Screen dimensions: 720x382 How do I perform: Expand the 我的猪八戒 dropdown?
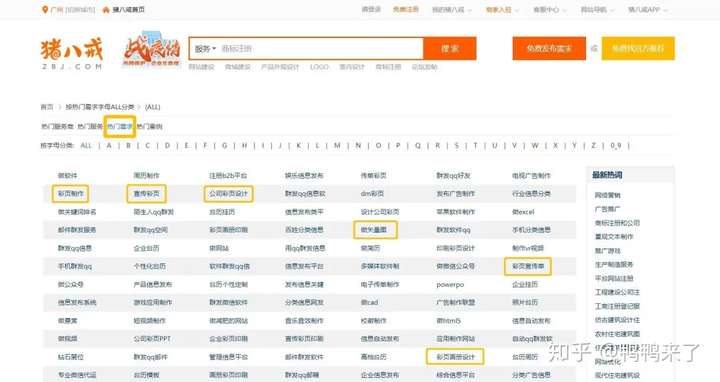click(x=451, y=10)
